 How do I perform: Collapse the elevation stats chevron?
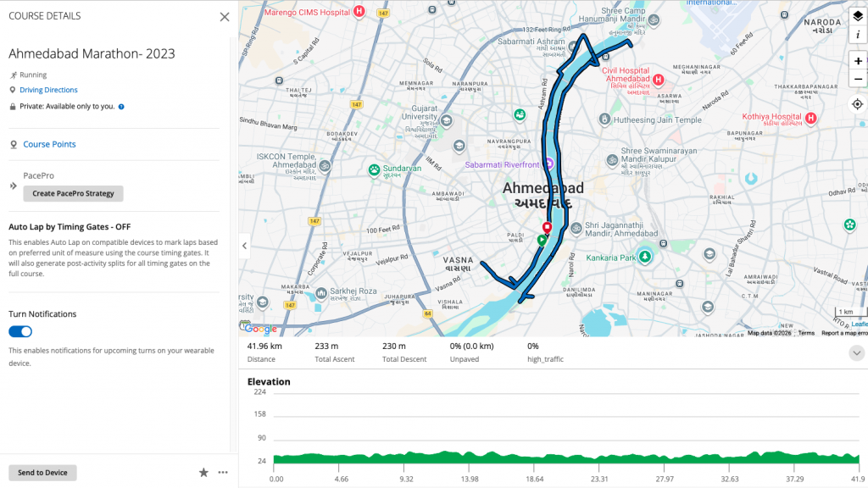pos(856,353)
